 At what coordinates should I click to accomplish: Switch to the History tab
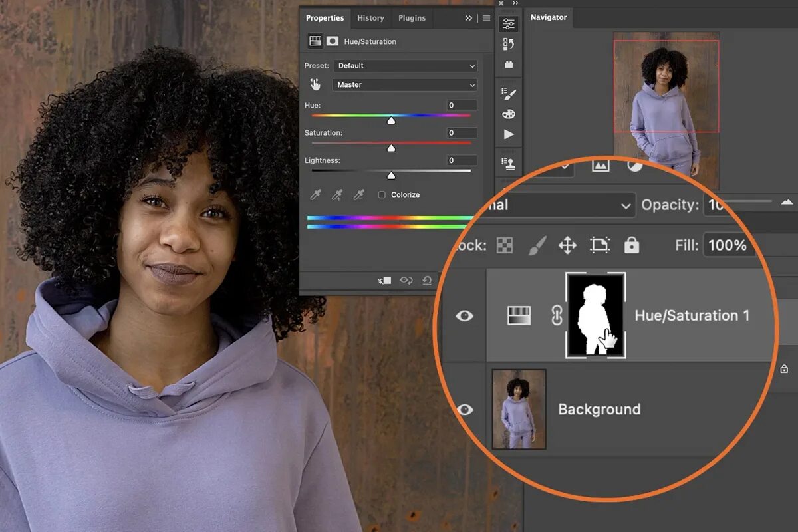tap(370, 18)
